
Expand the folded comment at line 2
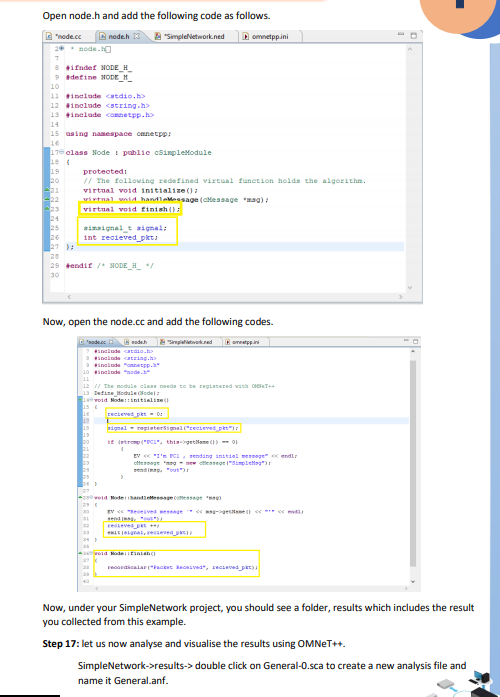(62, 48)
